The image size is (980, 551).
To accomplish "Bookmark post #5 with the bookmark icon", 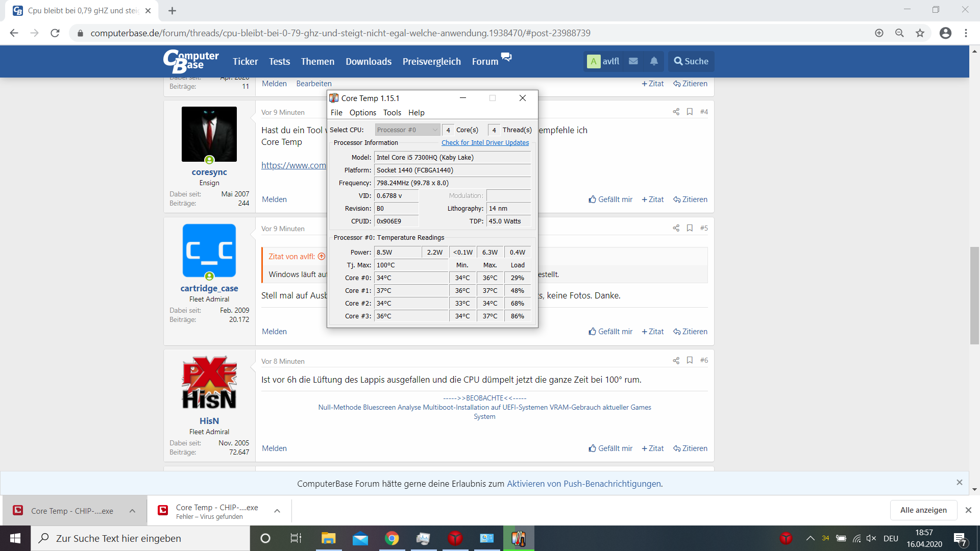I will tap(690, 228).
